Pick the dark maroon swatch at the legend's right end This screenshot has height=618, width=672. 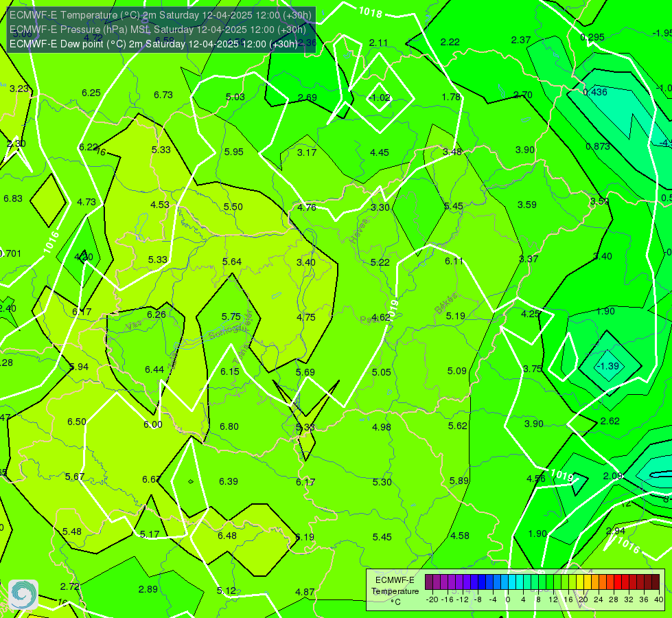coord(656,582)
